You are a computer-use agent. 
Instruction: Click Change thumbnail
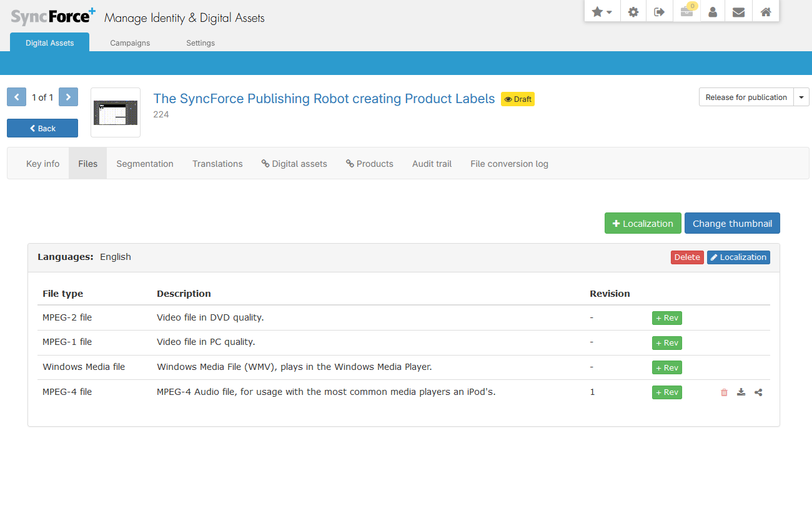(x=732, y=223)
